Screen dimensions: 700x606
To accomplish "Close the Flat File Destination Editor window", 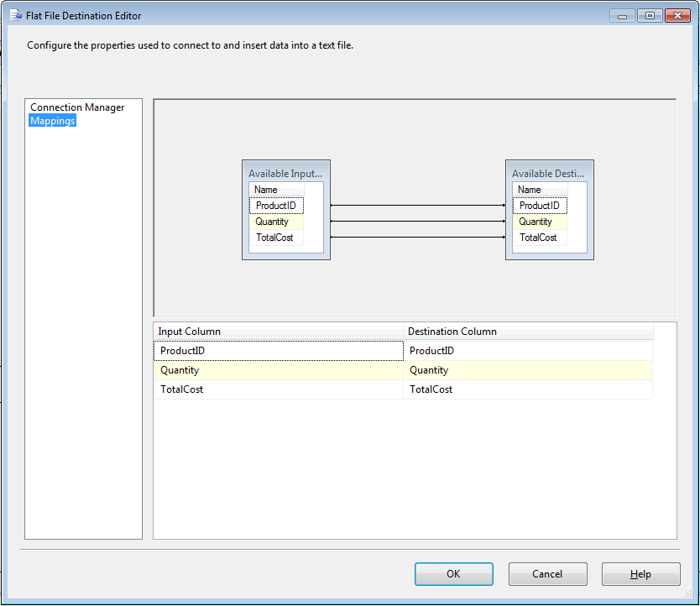I will tap(677, 16).
